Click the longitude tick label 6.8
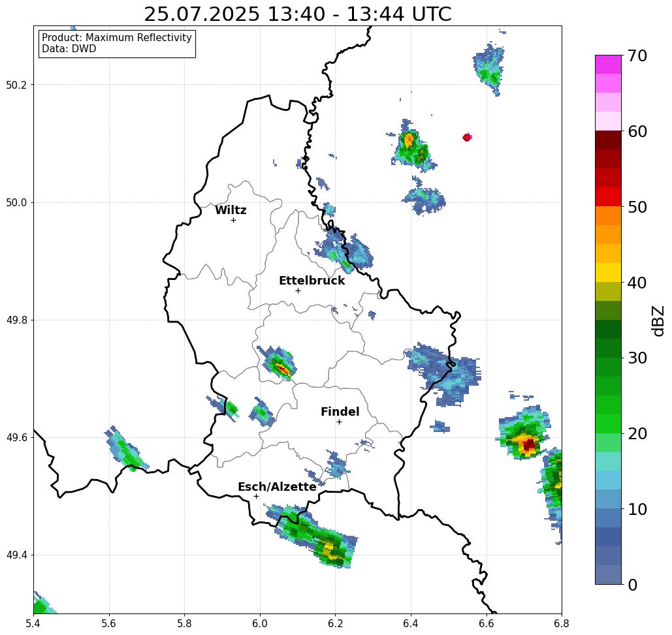Screen dimensions: 672x635 562,623
